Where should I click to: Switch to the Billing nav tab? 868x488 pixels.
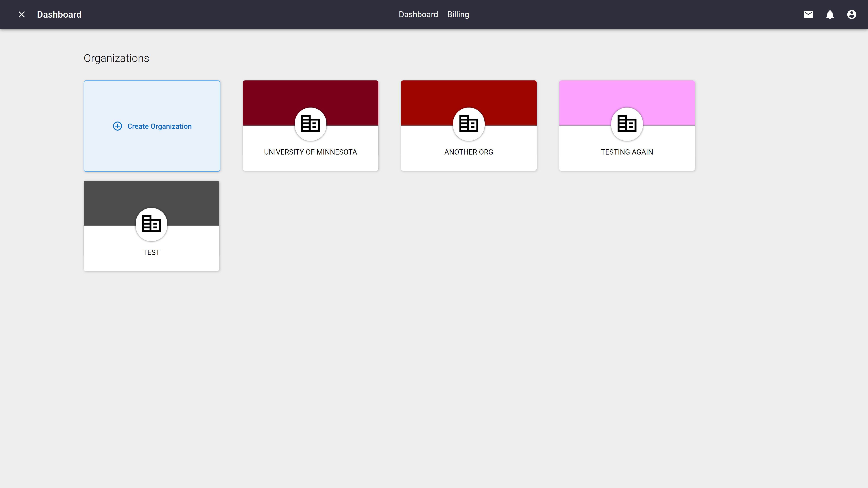(458, 14)
